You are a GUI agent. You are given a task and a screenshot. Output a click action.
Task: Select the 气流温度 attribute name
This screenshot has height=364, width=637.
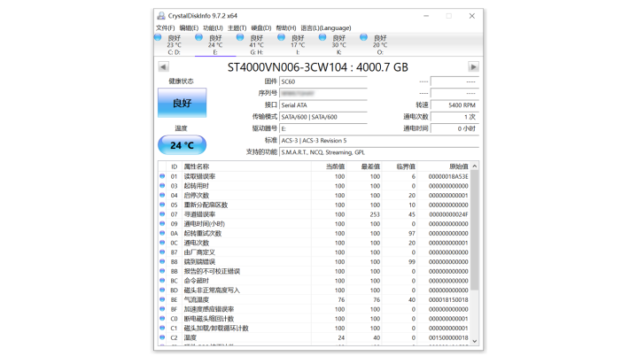[x=196, y=300]
